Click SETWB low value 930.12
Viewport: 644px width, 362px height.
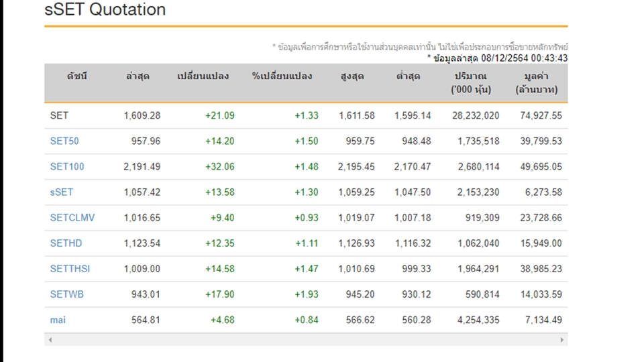tap(417, 294)
